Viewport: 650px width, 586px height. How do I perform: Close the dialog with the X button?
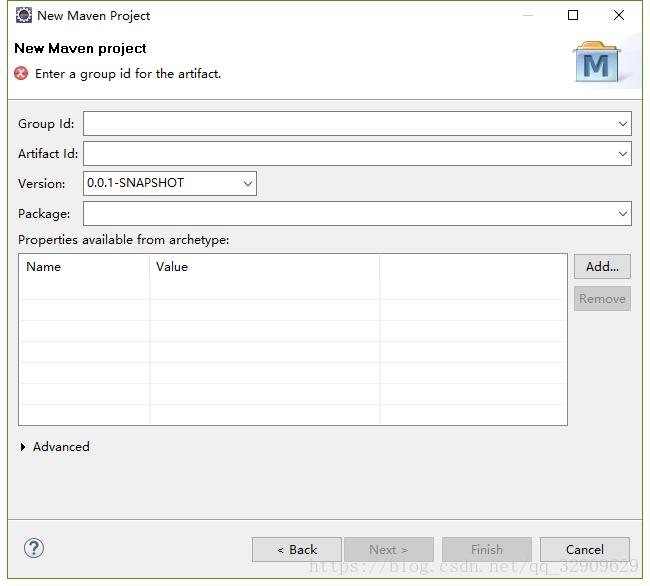[619, 15]
